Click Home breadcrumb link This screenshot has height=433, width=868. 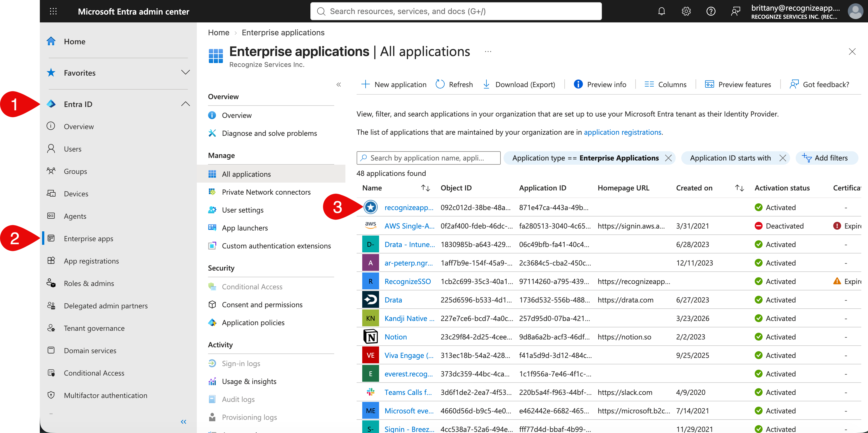pyautogui.click(x=218, y=32)
